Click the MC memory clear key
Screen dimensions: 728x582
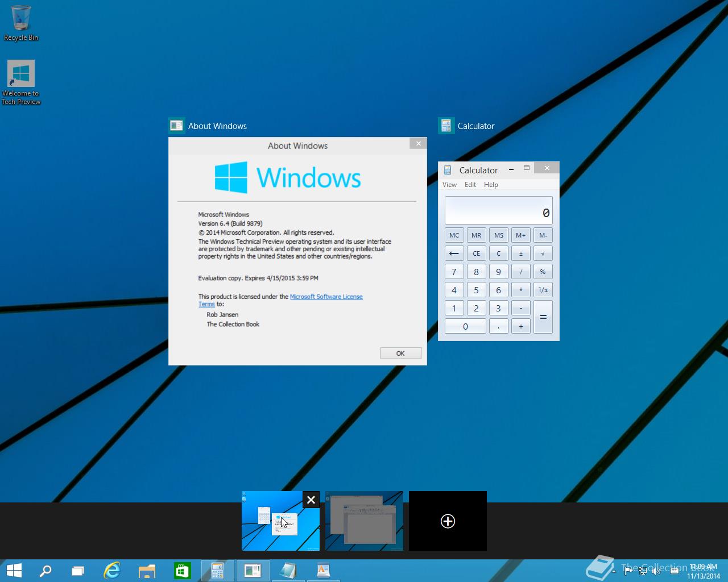coord(454,235)
